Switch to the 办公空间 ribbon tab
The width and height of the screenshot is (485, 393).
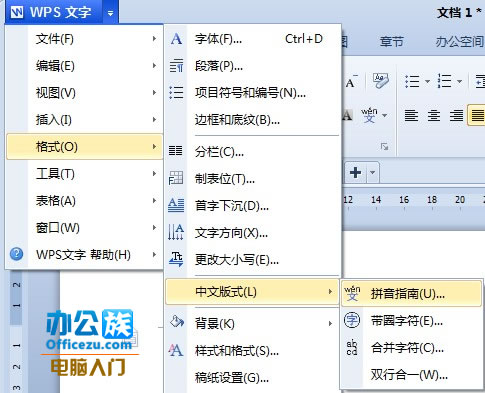[x=460, y=42]
